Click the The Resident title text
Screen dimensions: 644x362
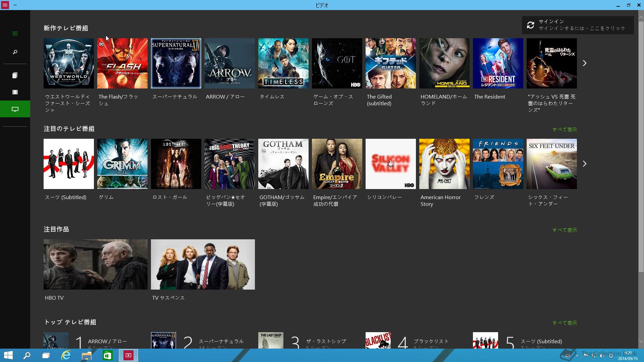click(x=489, y=97)
